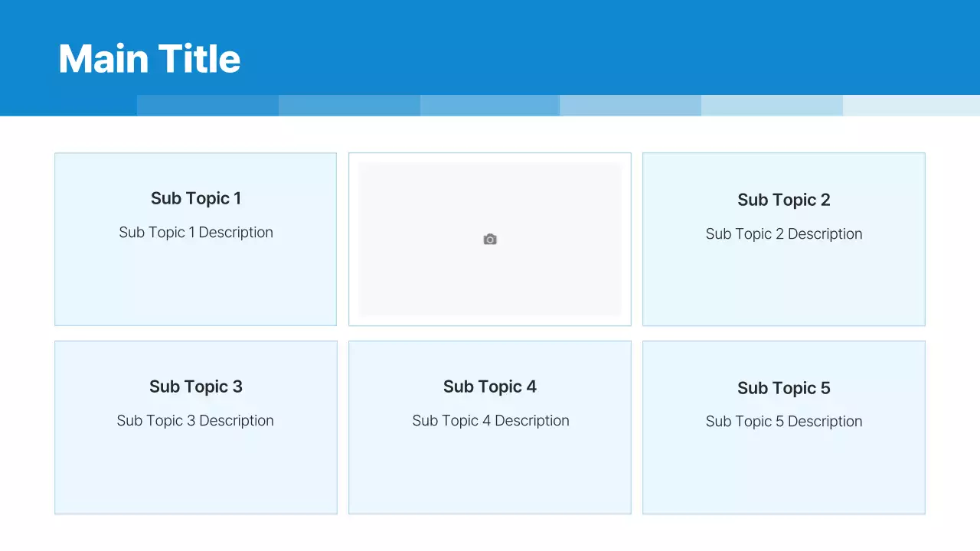Click the camera icon in the image placeholder

490,240
